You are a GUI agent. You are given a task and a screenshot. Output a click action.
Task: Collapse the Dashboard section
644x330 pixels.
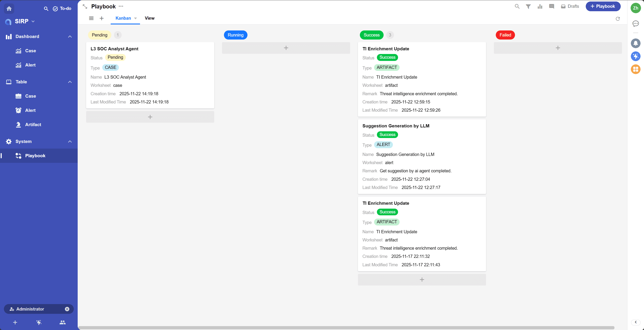[70, 36]
